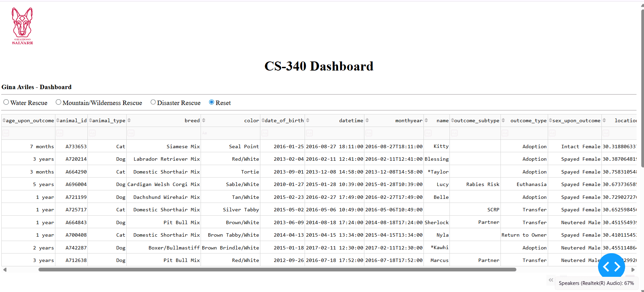
Task: Select the name cell 'Blessing'
Action: (x=437, y=159)
